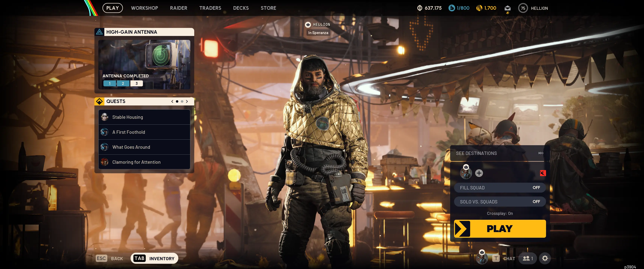Click the add squad member plus icon
The image size is (644, 269).
[x=479, y=173]
